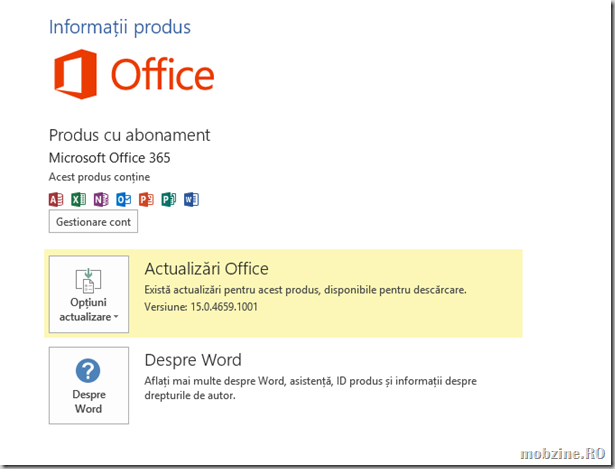
Task: Click the Produs cu abonament heading
Action: pos(129,135)
